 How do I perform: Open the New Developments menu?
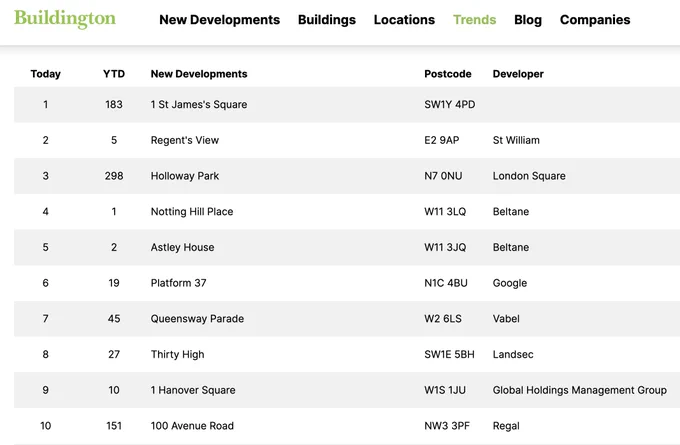pyautogui.click(x=219, y=20)
